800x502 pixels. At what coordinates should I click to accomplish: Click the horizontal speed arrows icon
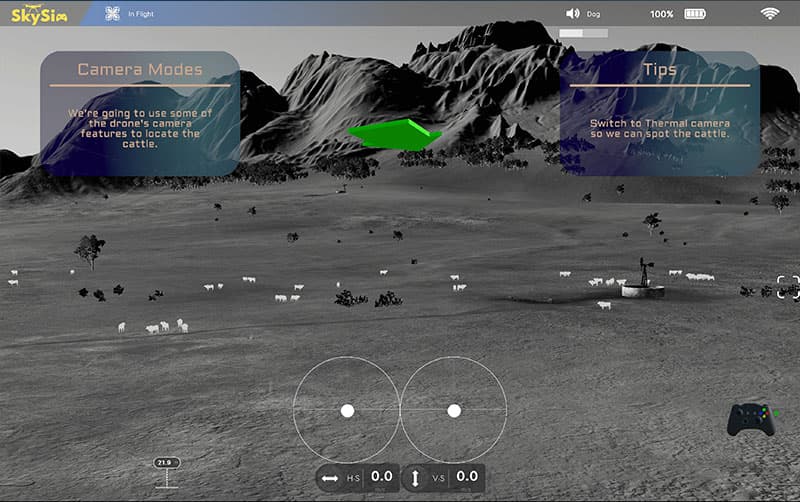tap(330, 478)
